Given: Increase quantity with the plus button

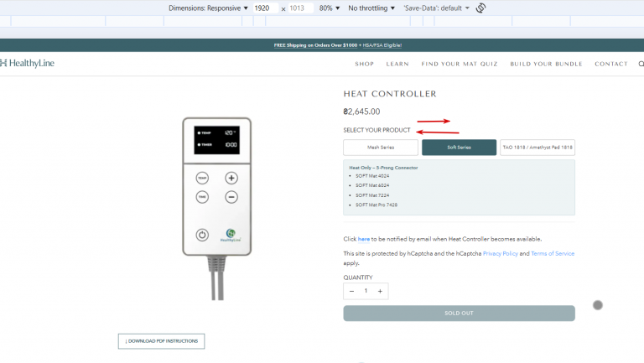Looking at the screenshot, I should click(x=381, y=291).
